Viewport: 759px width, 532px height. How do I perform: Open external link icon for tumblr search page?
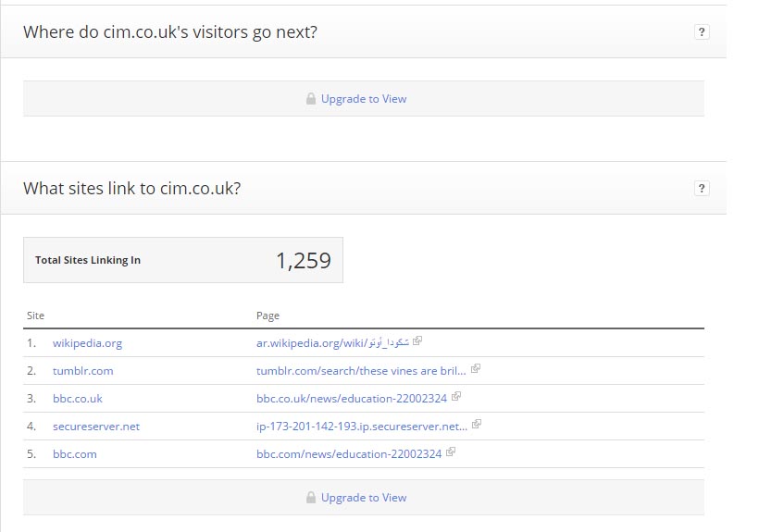(x=476, y=368)
